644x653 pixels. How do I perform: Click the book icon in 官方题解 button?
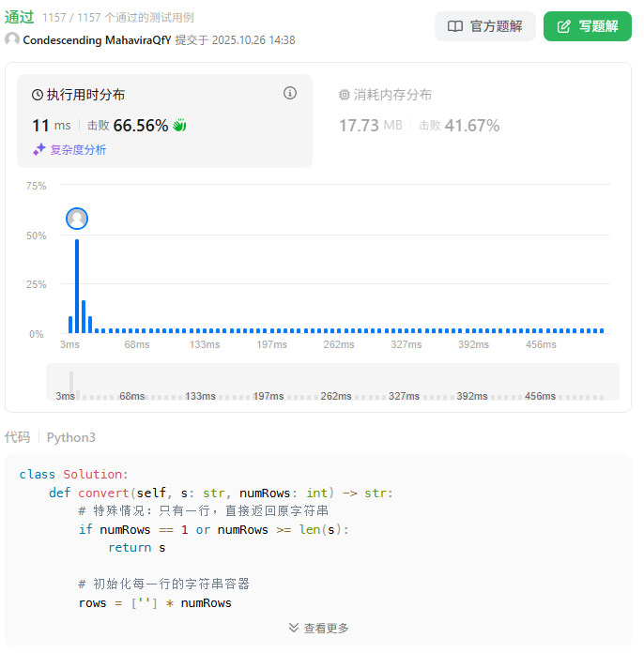(455, 26)
